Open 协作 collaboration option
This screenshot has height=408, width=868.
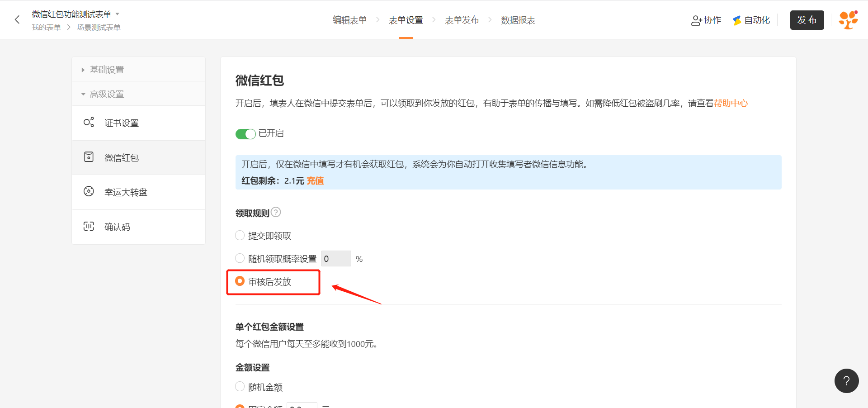coord(706,20)
